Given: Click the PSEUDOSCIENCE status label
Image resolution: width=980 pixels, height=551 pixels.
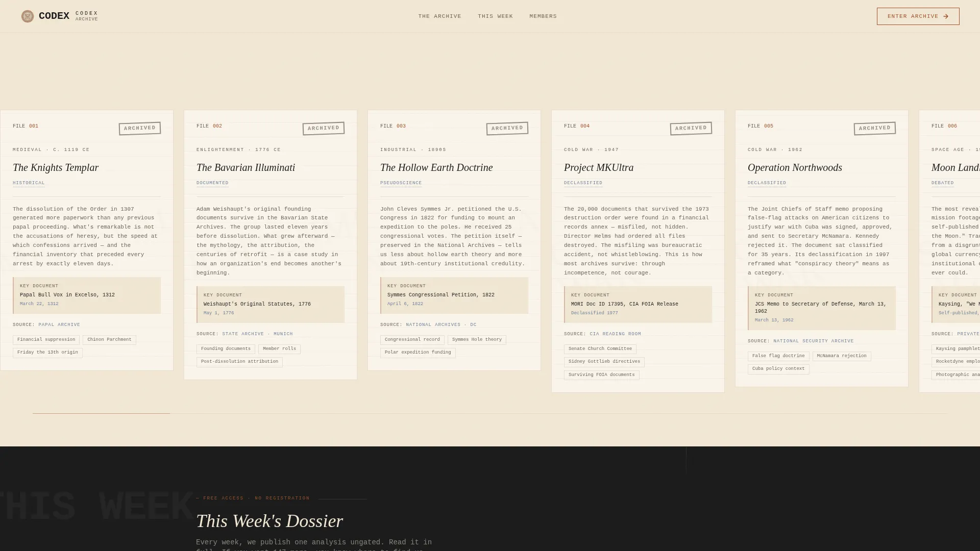Looking at the screenshot, I should (401, 183).
